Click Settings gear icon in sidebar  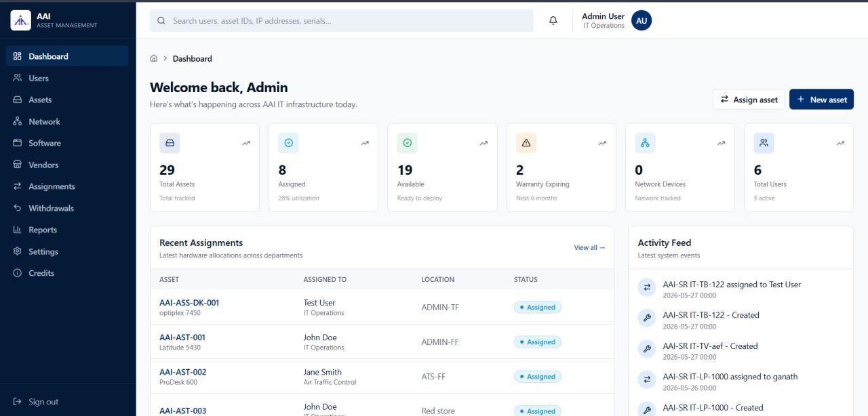[18, 251]
